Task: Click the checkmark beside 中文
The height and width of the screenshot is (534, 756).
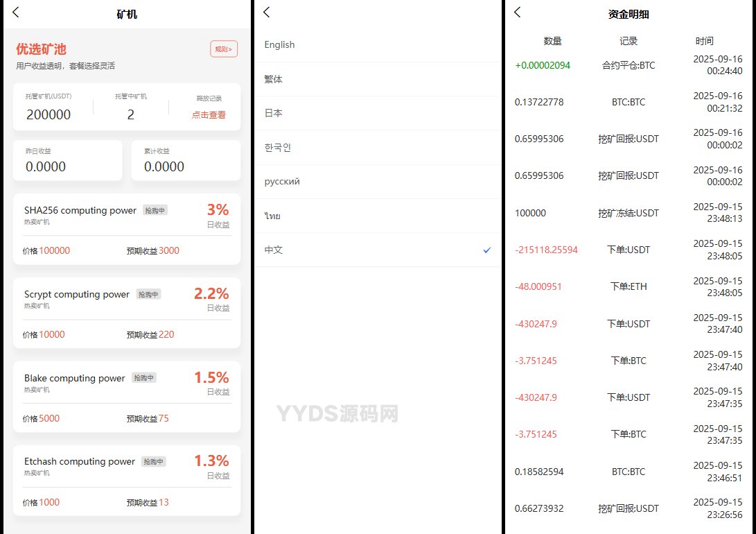Action: [x=487, y=250]
